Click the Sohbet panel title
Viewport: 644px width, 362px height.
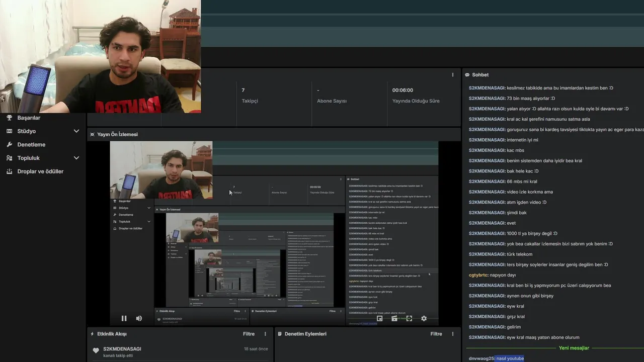coord(480,75)
